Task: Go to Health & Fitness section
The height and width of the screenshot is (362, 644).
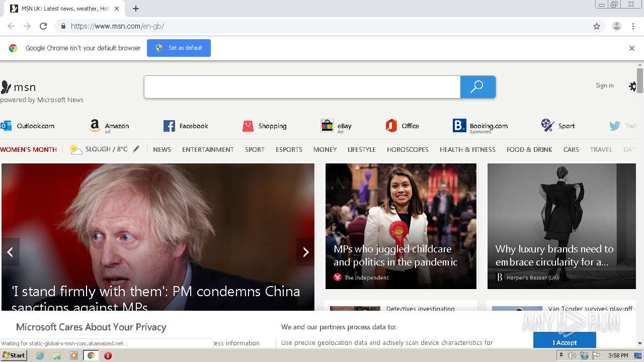Action: coord(467,149)
